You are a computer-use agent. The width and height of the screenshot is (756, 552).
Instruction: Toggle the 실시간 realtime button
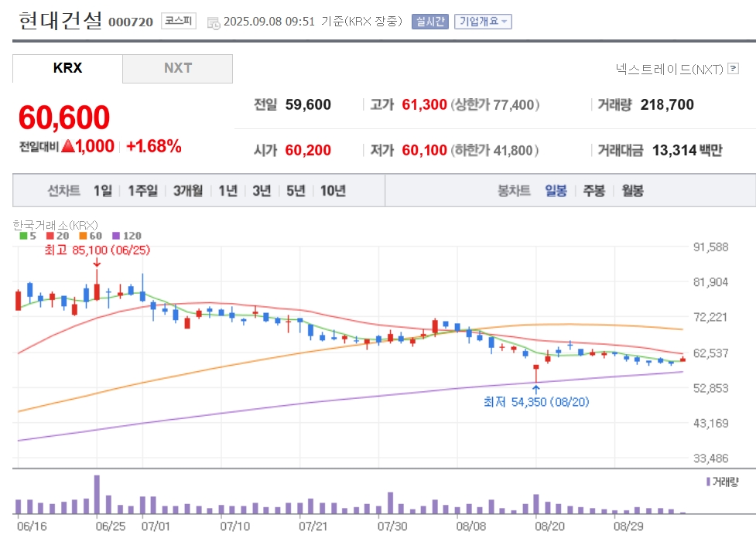430,22
